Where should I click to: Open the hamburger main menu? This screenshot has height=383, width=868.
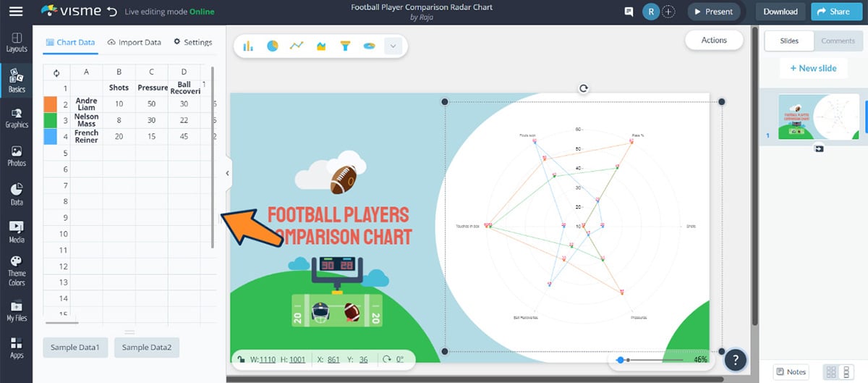(x=15, y=11)
